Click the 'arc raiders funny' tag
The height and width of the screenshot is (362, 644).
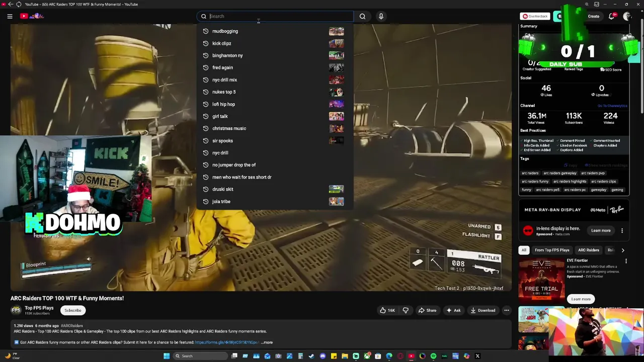click(535, 182)
